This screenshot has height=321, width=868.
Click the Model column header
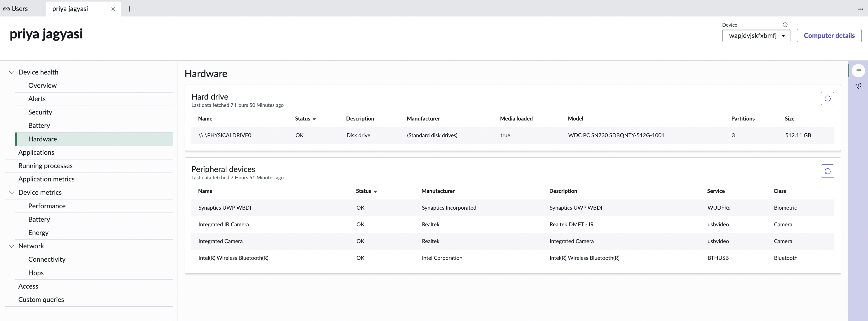tap(575, 119)
